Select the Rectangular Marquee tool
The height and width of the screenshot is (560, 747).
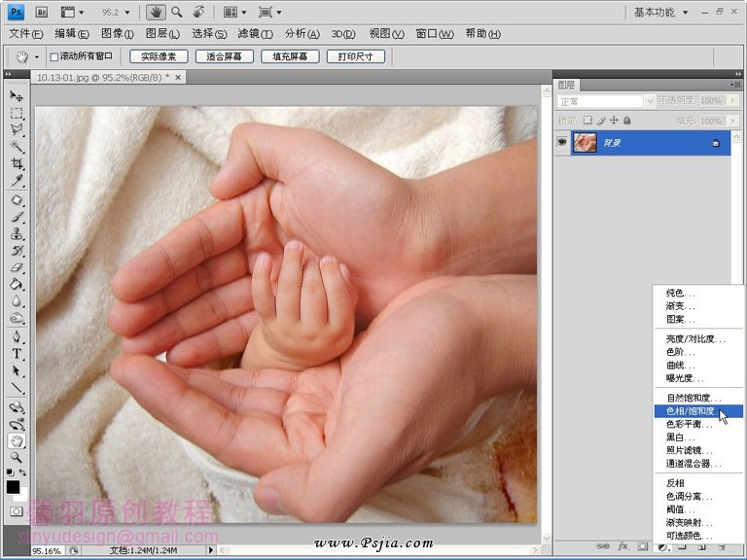coord(17,114)
